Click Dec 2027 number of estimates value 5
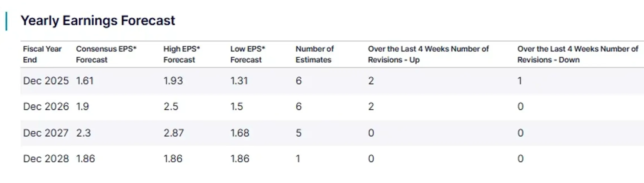Viewport: 644px width, 183px height. (x=299, y=133)
